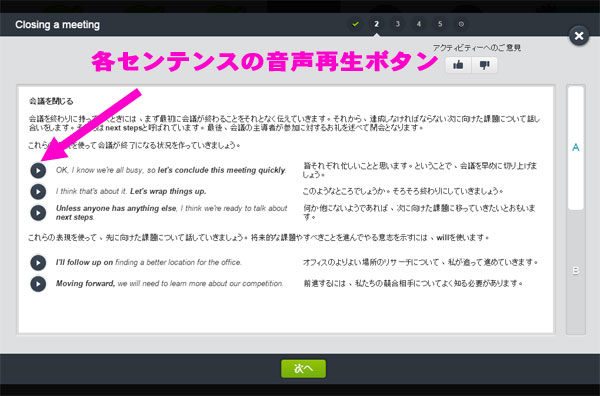
Task: Play audio for "Let's wrap things up"
Action: click(38, 191)
